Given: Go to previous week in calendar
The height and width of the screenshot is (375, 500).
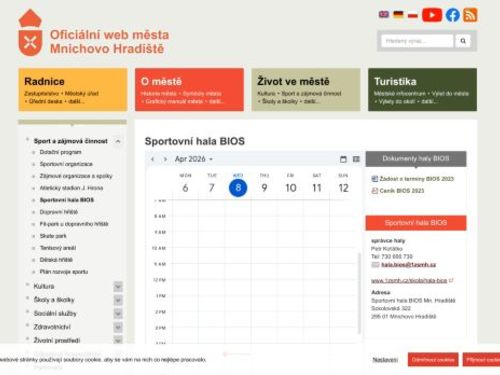Looking at the screenshot, I should pos(152,159).
